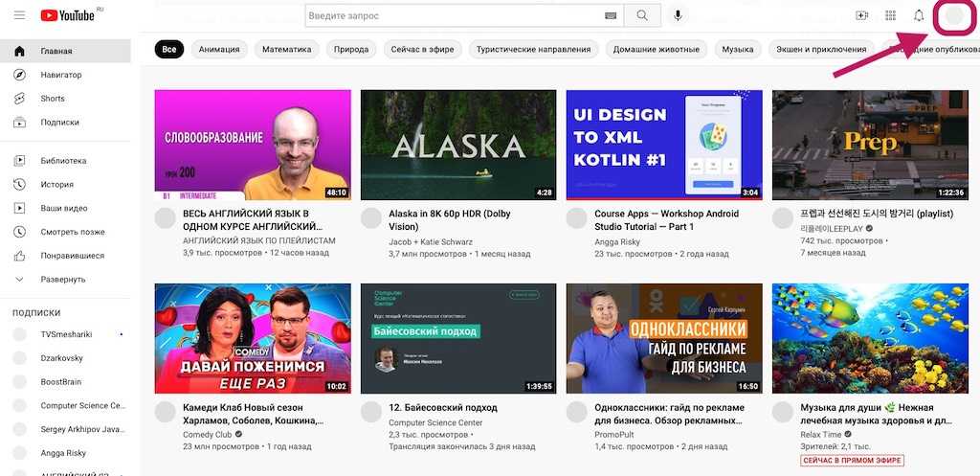This screenshot has height=476, width=980.
Task: Open the hamburger guide menu
Action: [x=19, y=15]
